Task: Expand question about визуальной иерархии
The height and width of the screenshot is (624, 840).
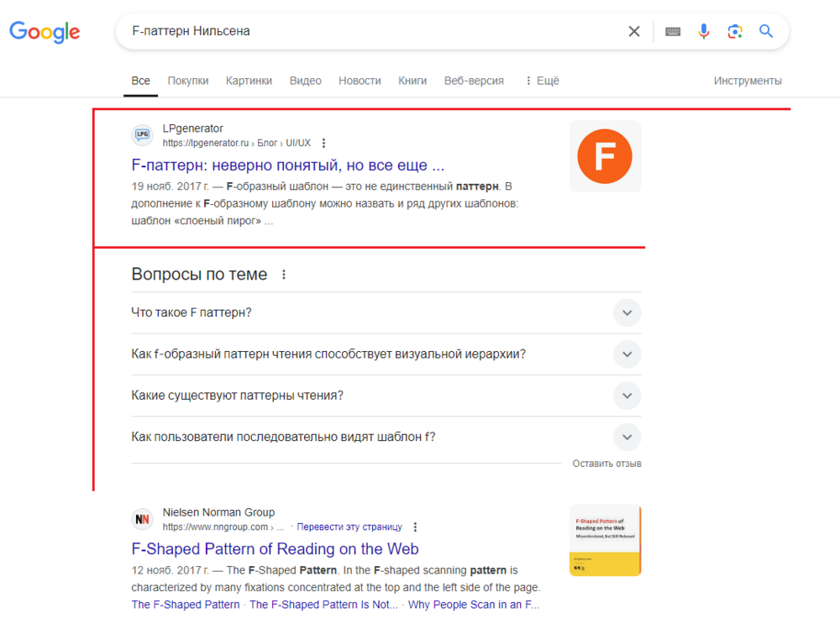Action: 386,354
